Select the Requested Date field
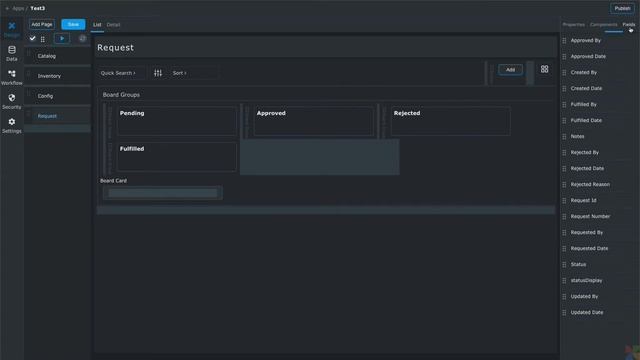640x360 pixels. (589, 248)
